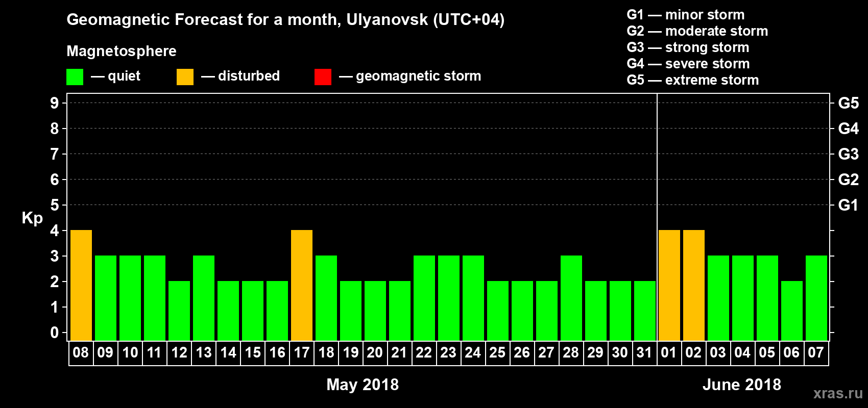Click the green bar for May 22
868x408 pixels.
click(x=424, y=298)
